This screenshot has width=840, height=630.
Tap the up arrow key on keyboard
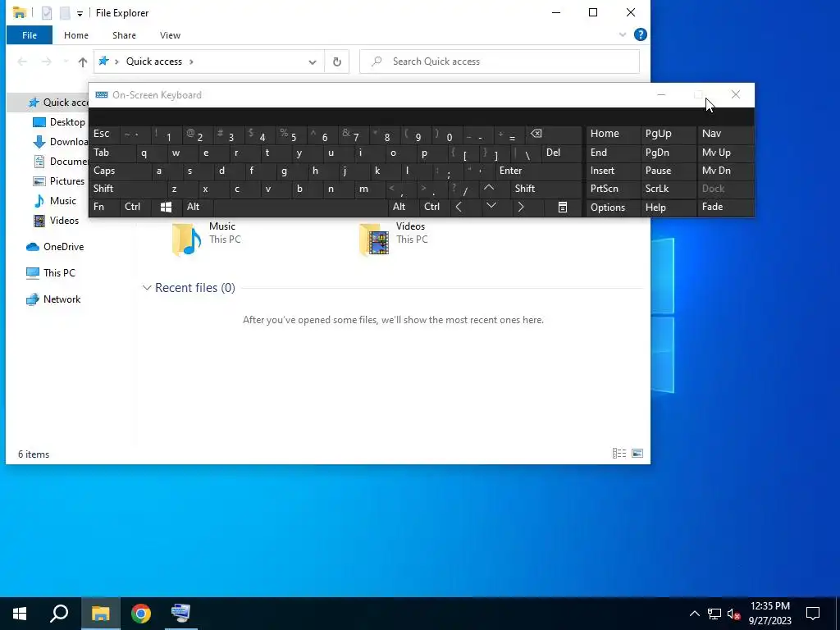click(489, 189)
